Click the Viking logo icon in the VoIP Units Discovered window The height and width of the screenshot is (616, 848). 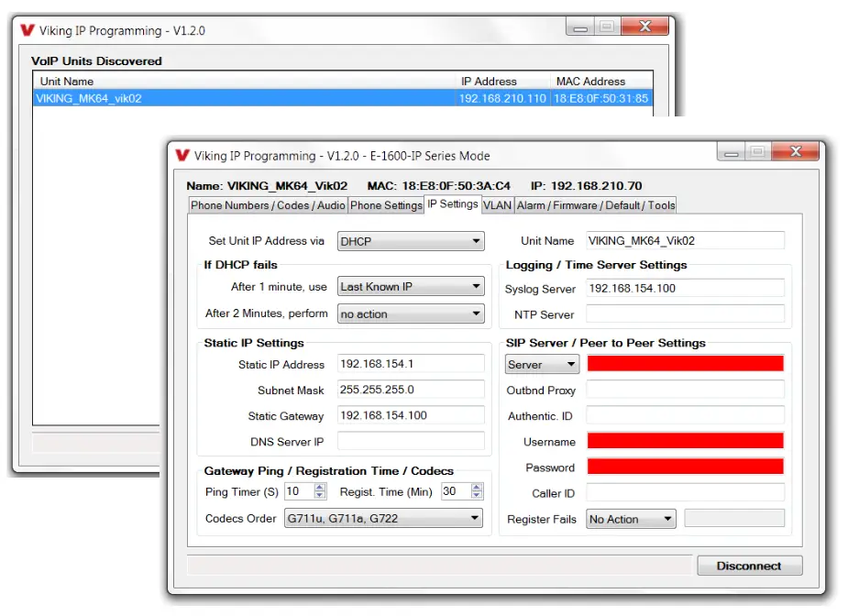(28, 30)
